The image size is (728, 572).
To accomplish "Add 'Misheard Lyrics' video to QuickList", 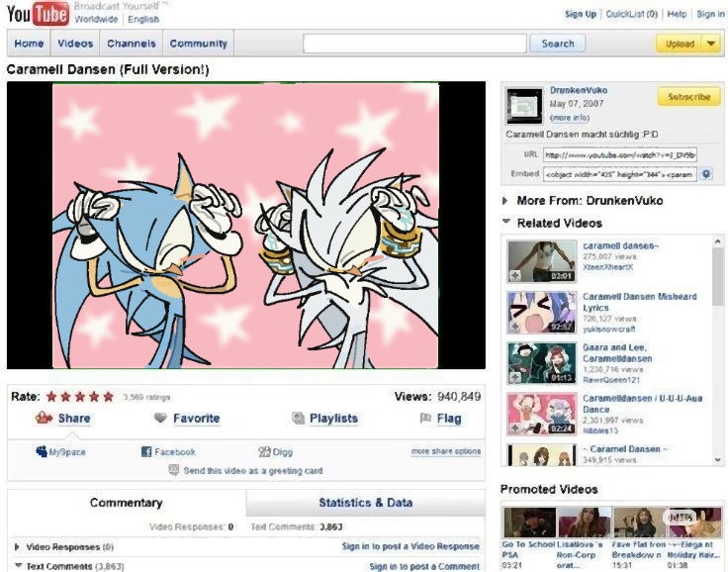I will click(x=515, y=327).
